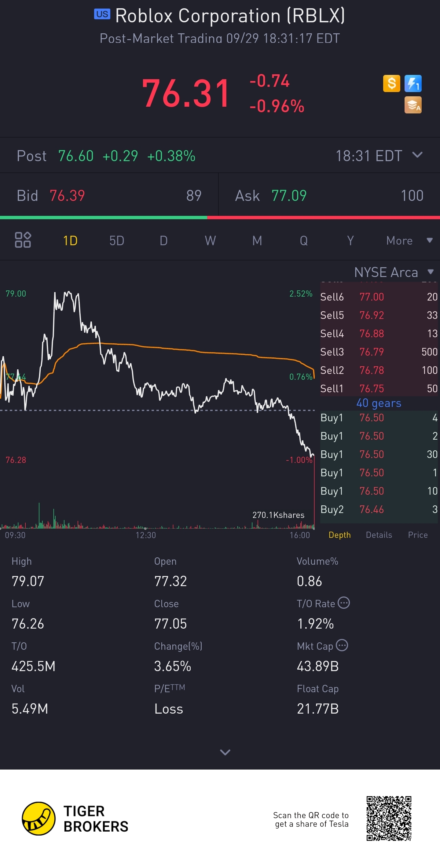Image resolution: width=440 pixels, height=868 pixels.
Task: Switch to the D daily chart tab
Action: tap(163, 241)
